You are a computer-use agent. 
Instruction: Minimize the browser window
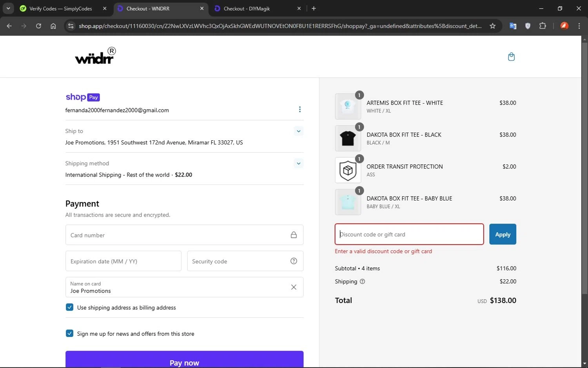point(541,8)
